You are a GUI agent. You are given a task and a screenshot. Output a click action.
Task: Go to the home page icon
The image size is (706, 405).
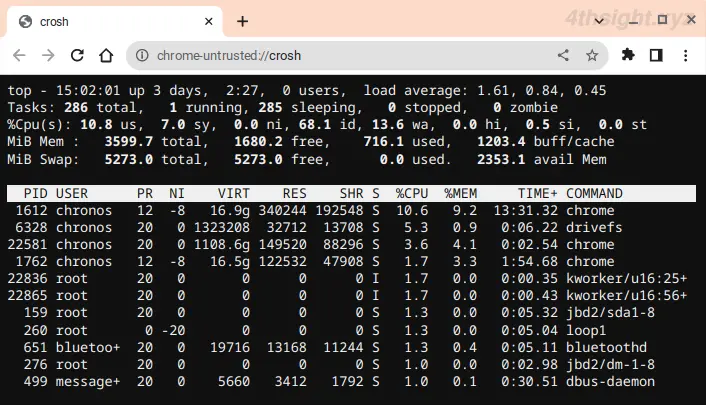106,55
